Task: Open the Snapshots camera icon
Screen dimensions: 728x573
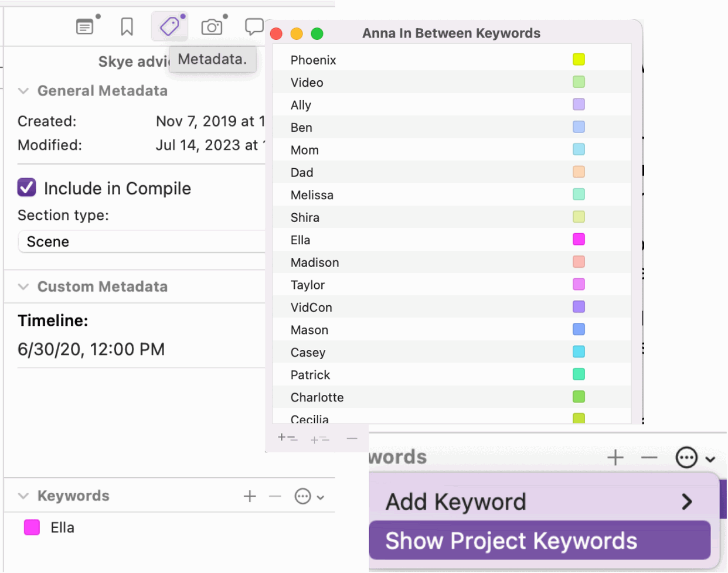Action: (x=211, y=26)
